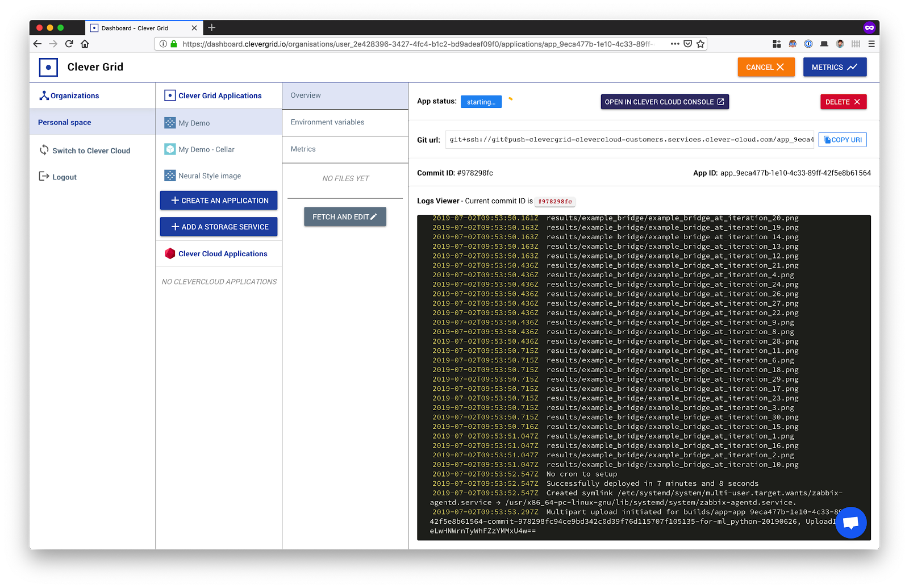This screenshot has height=588, width=909.
Task: Click the Git url text field
Action: coord(629,140)
